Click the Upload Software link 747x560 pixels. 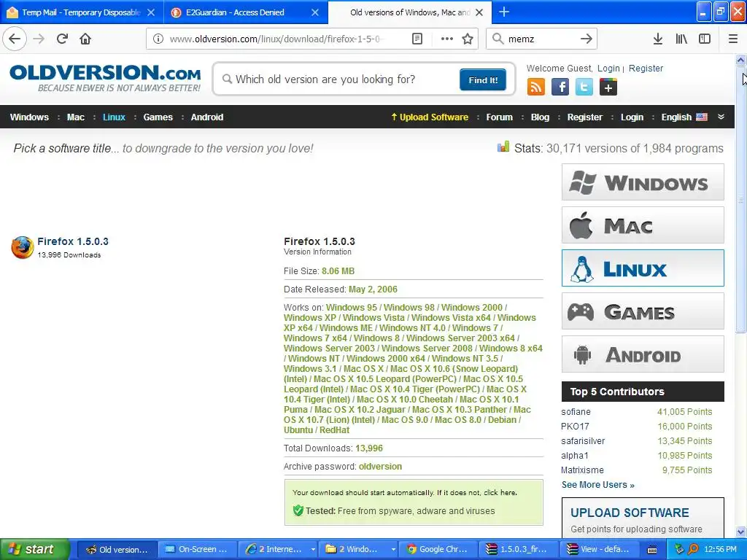429,117
